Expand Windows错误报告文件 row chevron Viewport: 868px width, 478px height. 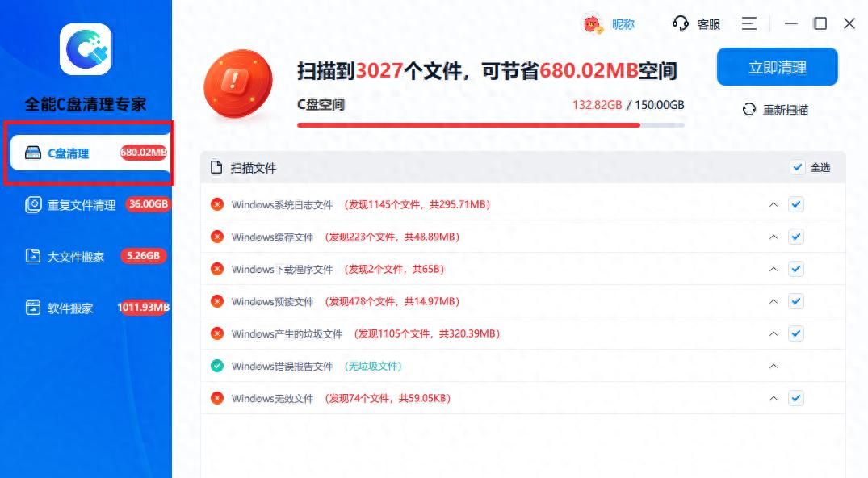(774, 366)
